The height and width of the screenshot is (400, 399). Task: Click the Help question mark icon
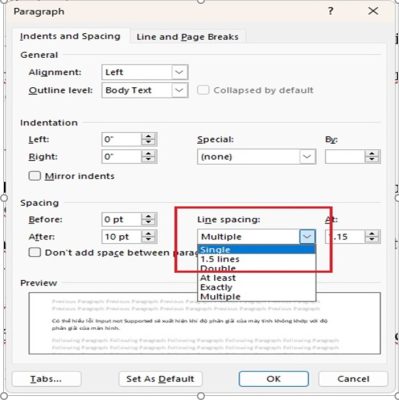point(330,11)
